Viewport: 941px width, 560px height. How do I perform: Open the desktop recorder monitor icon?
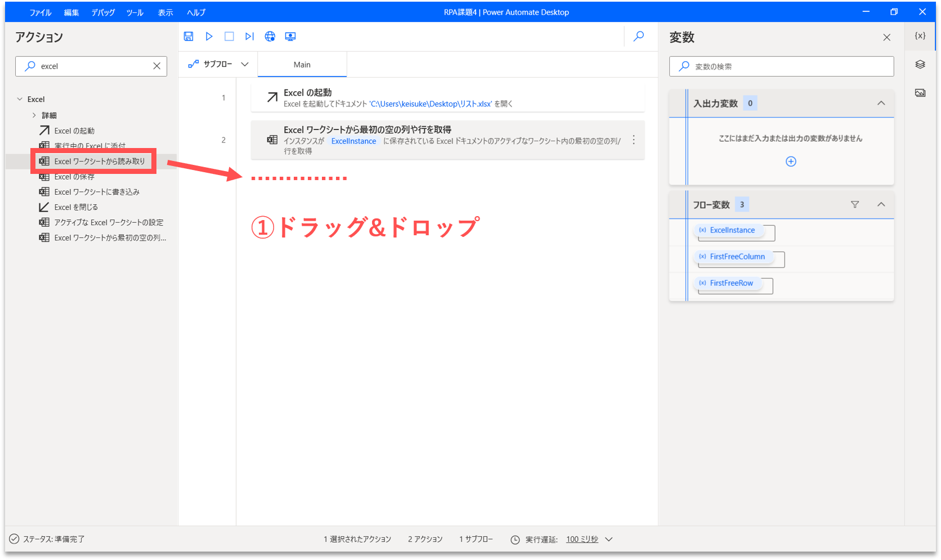click(x=290, y=37)
